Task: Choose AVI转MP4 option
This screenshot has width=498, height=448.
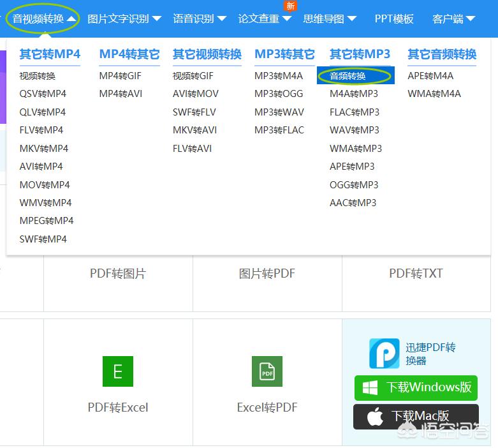Action: [41, 167]
